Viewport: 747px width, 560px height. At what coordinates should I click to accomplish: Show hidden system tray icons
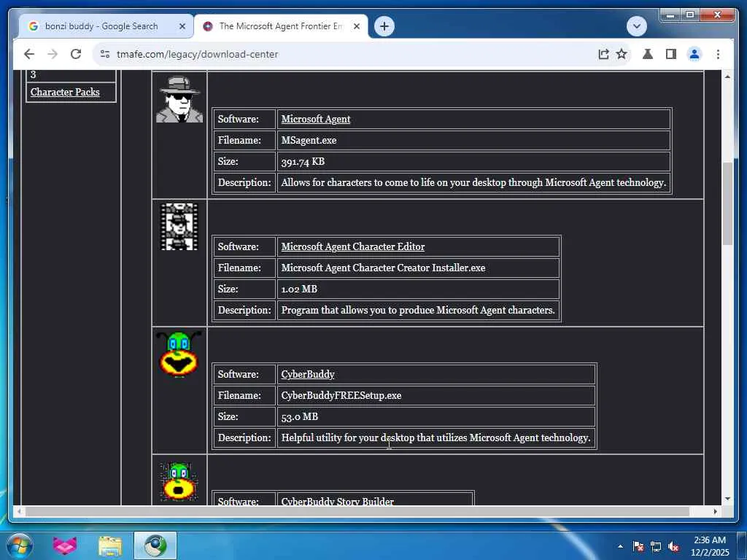pyautogui.click(x=620, y=546)
